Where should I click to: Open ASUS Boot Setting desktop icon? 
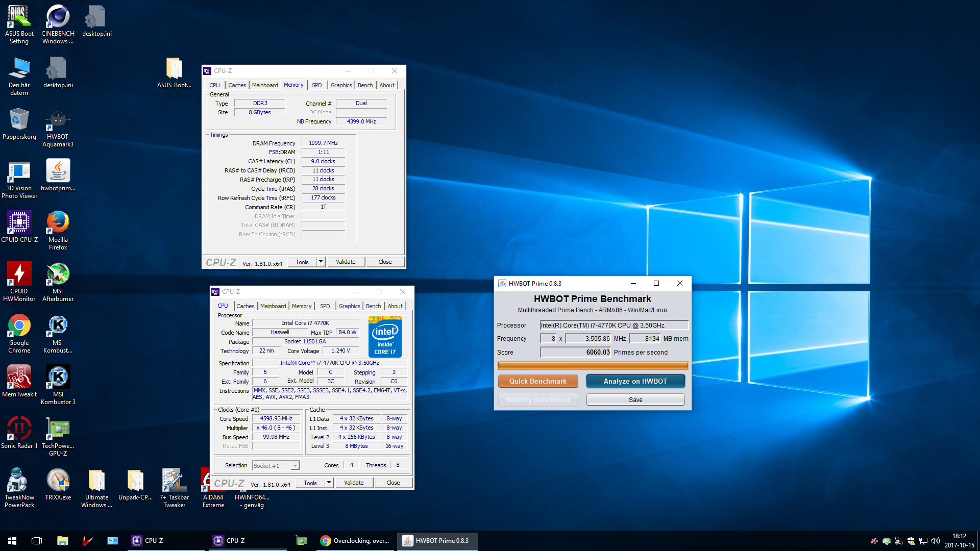click(19, 24)
